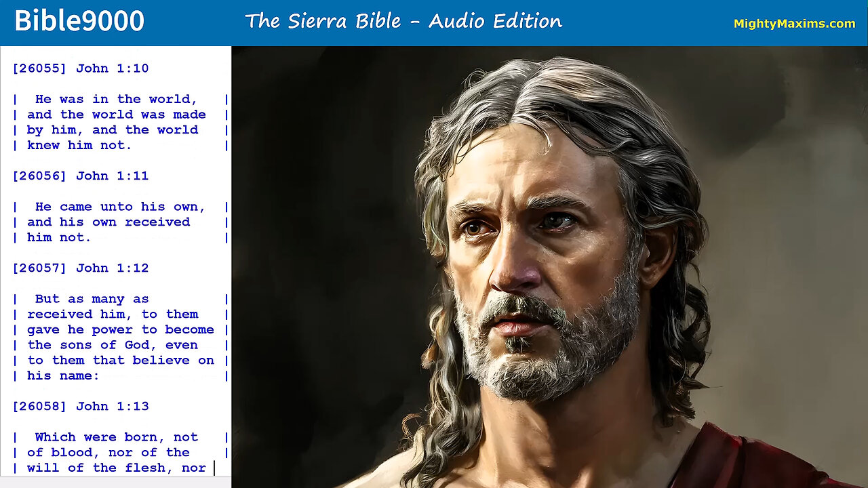Click the line 'But as many as'
868x488 pixels.
tap(92, 299)
